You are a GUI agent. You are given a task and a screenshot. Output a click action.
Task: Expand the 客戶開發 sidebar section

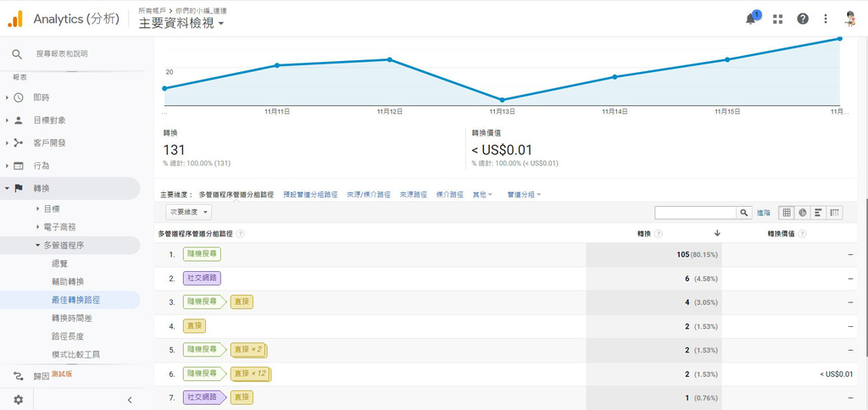(7, 143)
